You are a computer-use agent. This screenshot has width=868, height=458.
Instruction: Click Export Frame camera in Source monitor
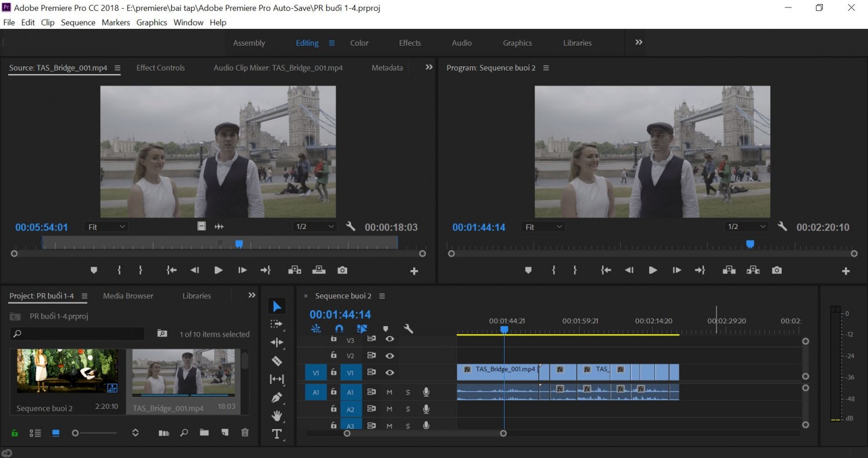click(343, 270)
